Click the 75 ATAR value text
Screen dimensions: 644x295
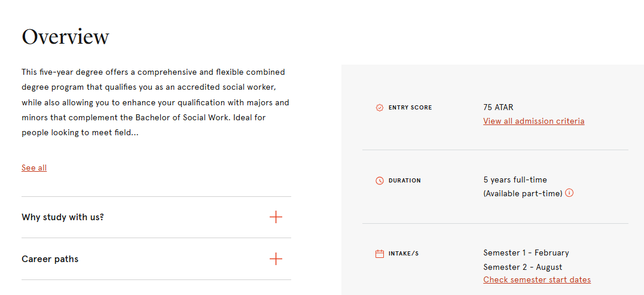(x=498, y=108)
